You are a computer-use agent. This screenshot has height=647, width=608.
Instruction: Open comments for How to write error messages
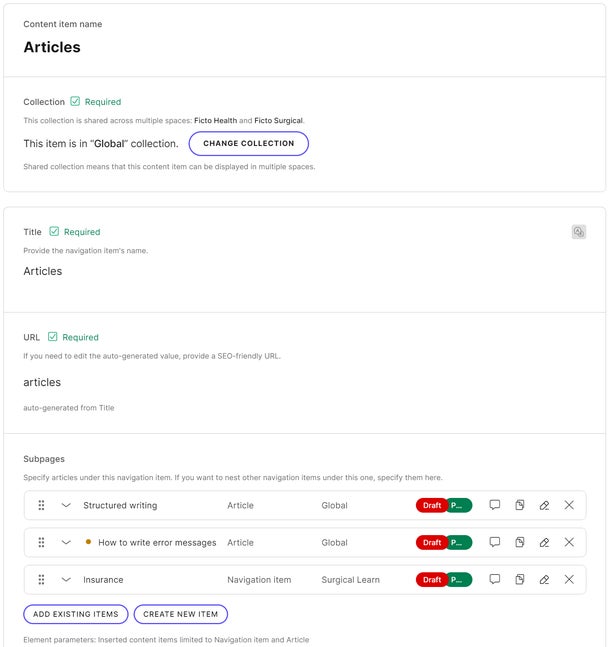coord(494,542)
